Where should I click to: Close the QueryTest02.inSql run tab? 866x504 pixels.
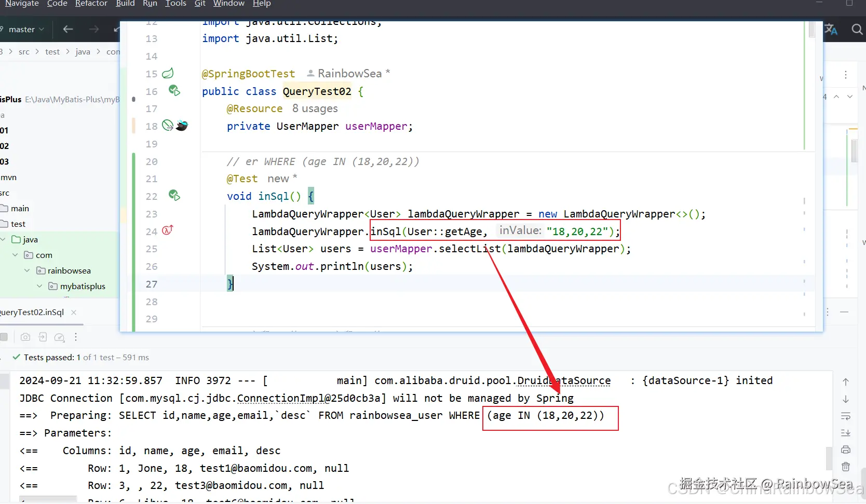click(74, 312)
